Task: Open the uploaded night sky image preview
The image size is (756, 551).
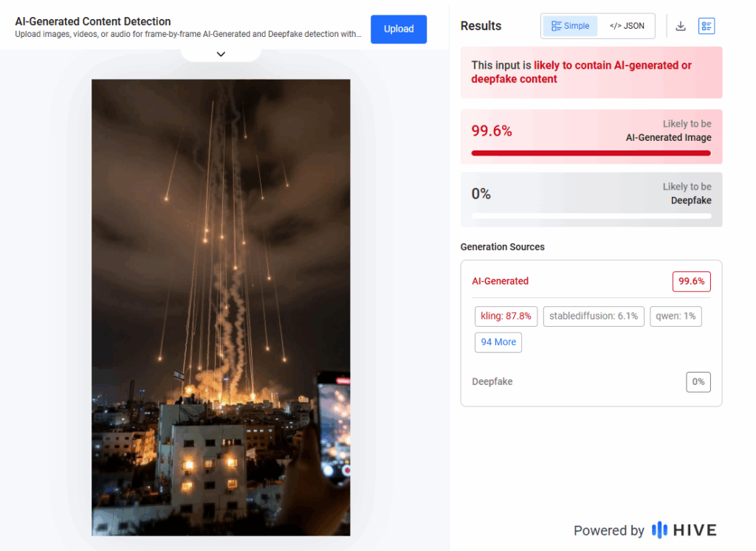Action: (221, 307)
